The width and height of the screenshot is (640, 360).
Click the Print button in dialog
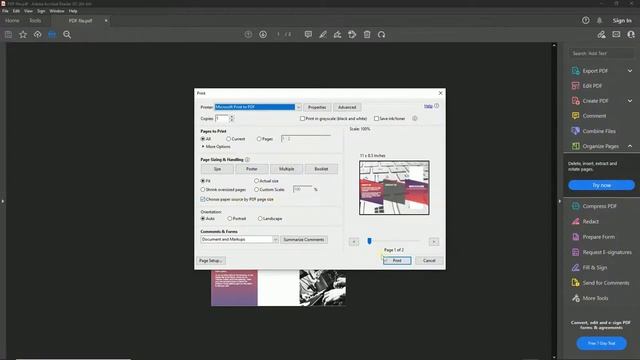397,260
